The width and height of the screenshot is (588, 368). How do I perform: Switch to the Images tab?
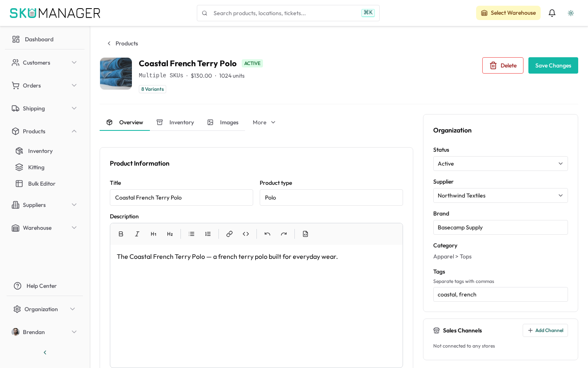(223, 122)
